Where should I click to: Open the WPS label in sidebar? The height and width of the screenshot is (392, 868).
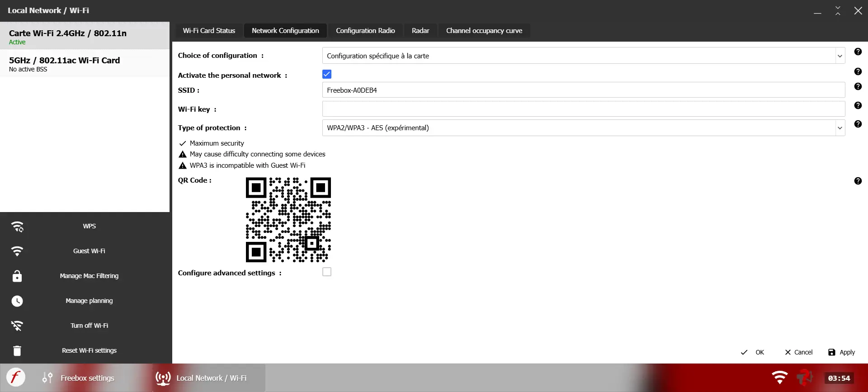pos(89,226)
